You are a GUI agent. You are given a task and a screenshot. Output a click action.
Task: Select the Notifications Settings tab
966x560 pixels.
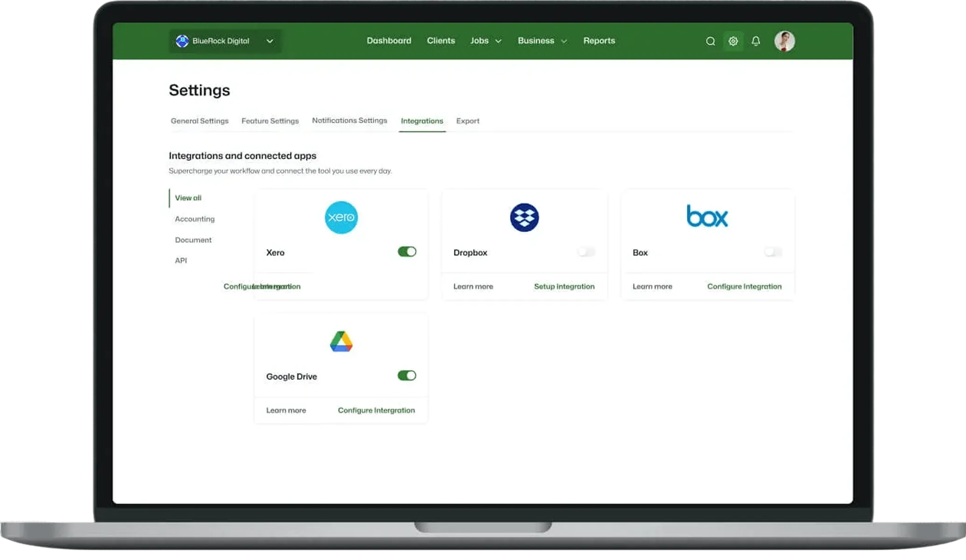coord(350,121)
